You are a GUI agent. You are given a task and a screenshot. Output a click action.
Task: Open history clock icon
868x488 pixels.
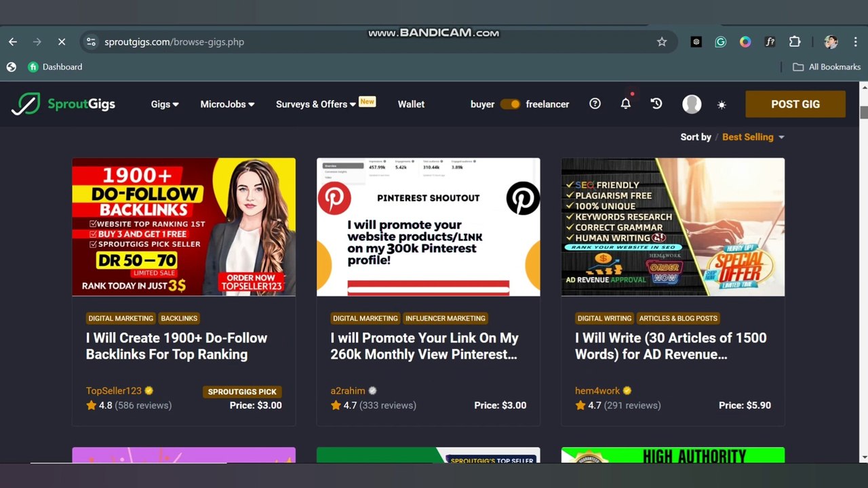pos(656,104)
